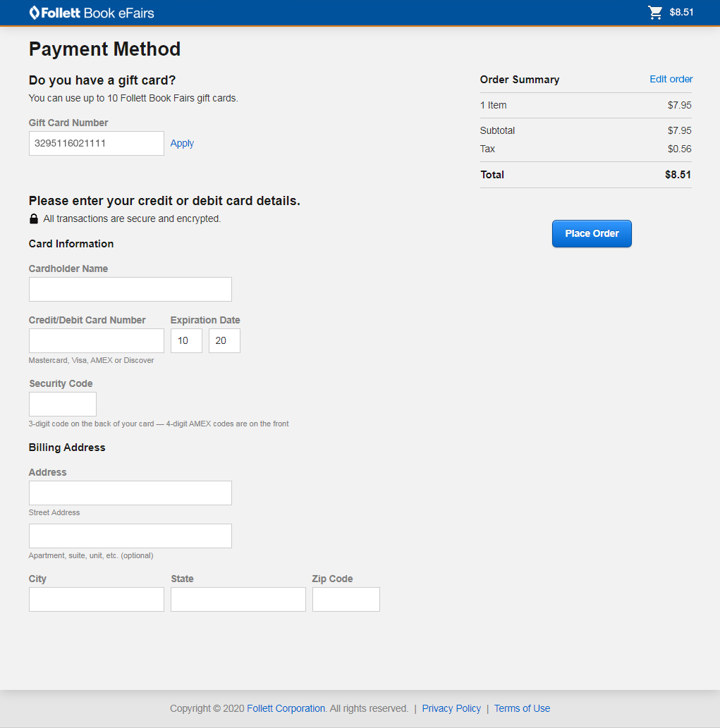Open the Follett Corporation footer link
Viewport: 720px width, 728px height.
[x=286, y=708]
